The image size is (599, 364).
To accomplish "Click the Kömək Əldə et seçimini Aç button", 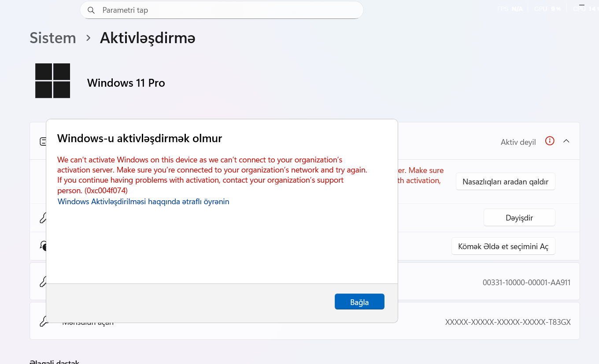I will [503, 246].
